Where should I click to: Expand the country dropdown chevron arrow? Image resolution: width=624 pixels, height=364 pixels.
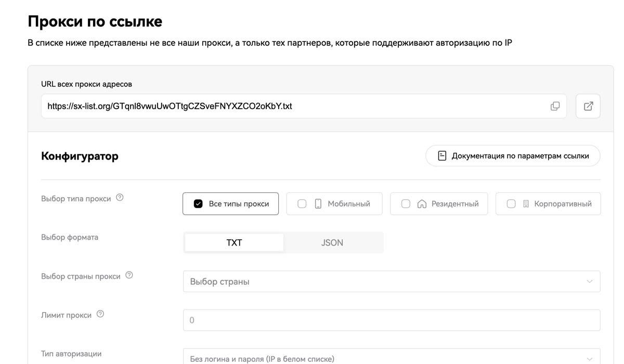coord(589,281)
